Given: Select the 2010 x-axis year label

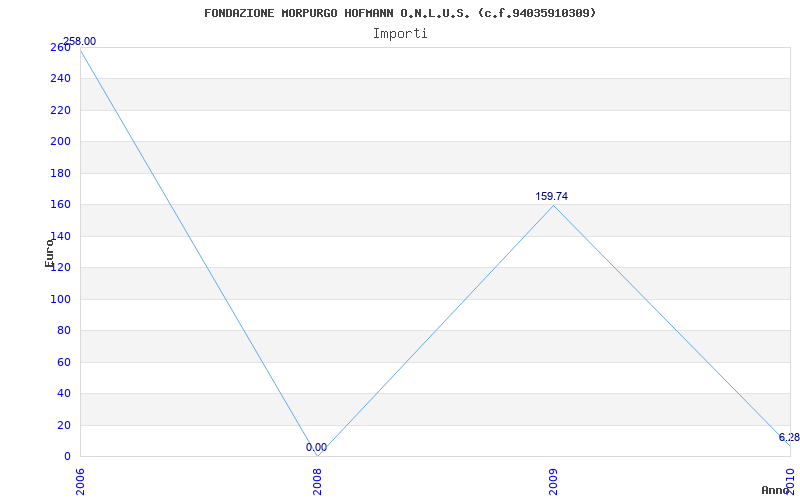Looking at the screenshot, I should click(790, 482).
